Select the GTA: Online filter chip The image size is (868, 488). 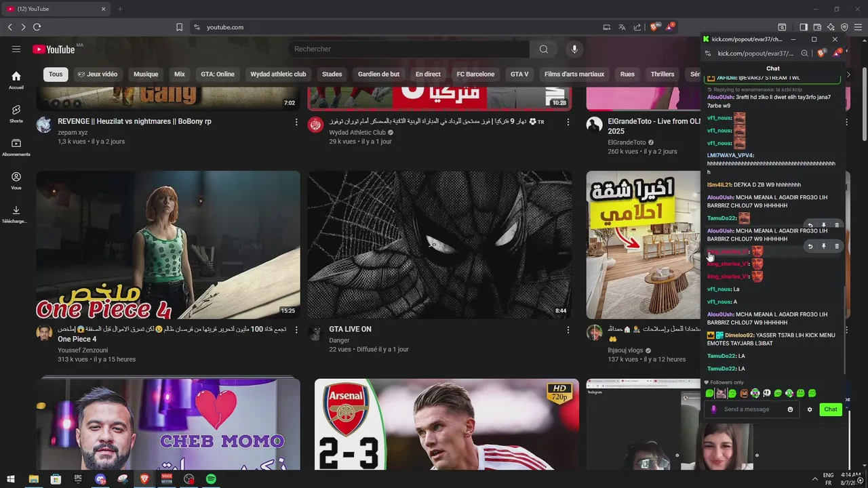(x=218, y=74)
